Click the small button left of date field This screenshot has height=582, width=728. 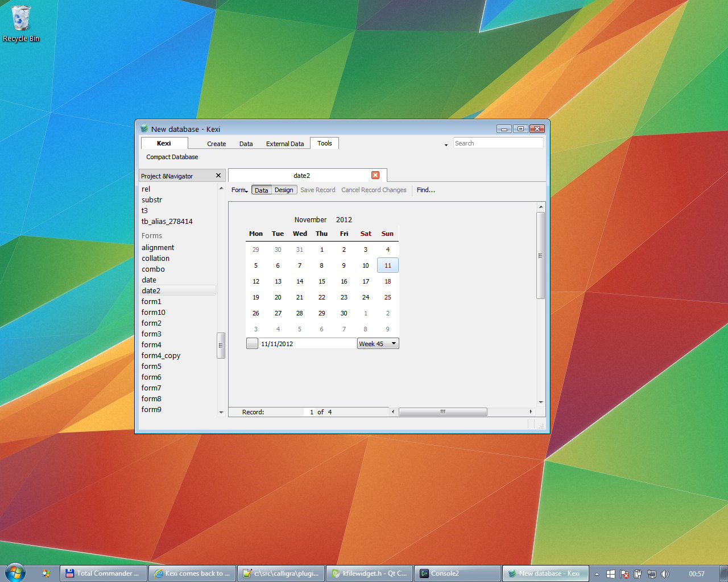pyautogui.click(x=252, y=343)
